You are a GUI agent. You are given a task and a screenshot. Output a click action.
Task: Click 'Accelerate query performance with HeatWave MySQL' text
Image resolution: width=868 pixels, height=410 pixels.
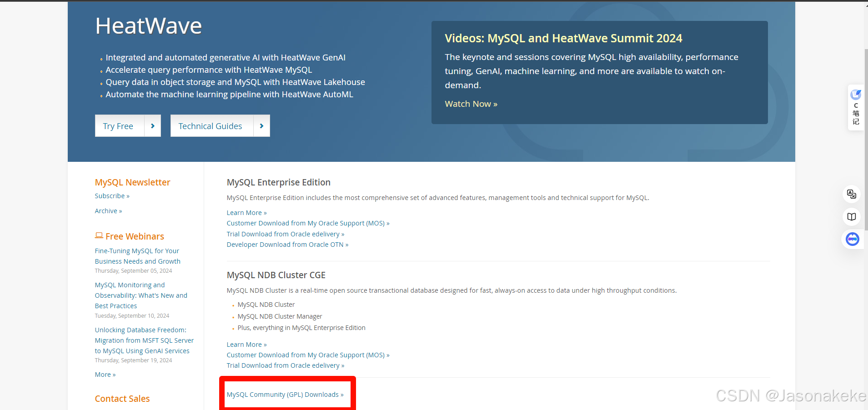209,70
